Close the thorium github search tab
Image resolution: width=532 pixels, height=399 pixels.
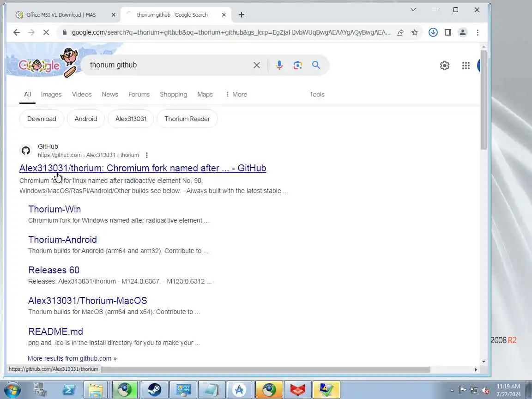(x=224, y=15)
